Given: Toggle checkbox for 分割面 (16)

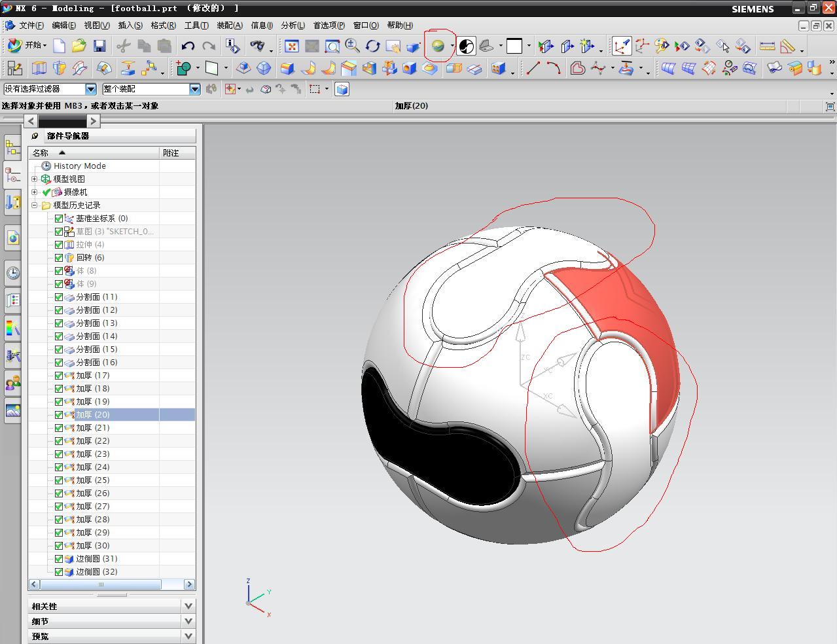Looking at the screenshot, I should tap(59, 363).
